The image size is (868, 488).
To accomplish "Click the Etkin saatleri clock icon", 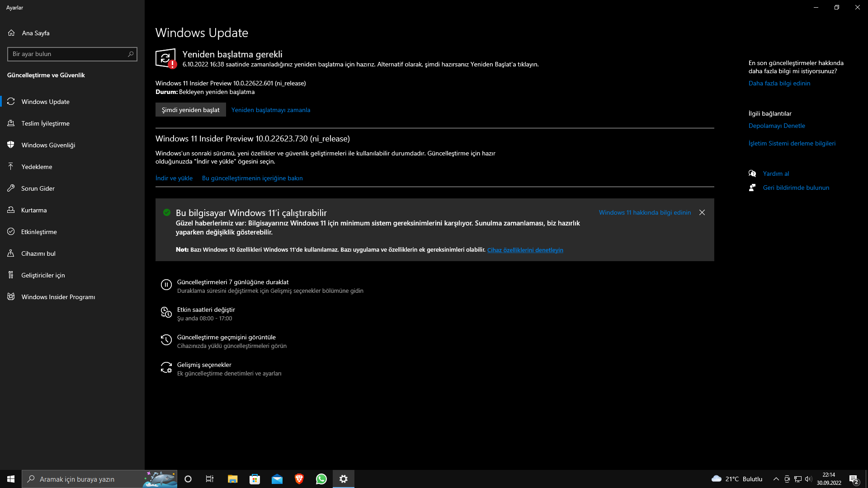I will coord(166,312).
